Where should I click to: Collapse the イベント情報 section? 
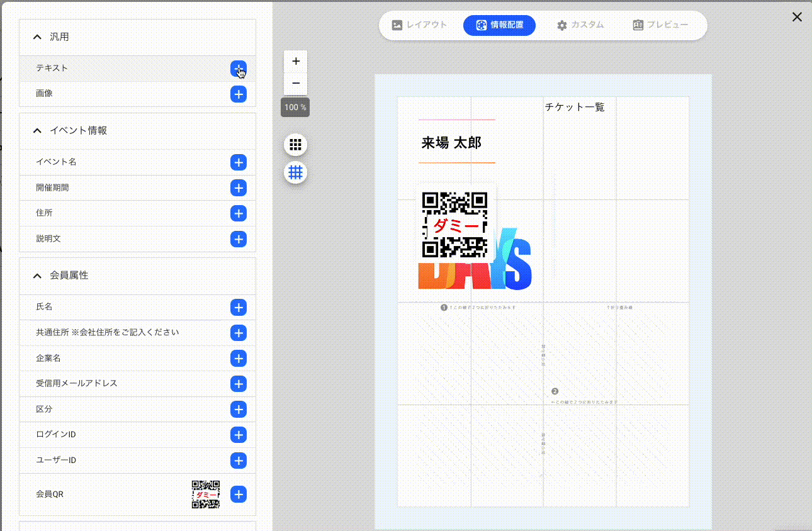click(x=37, y=131)
